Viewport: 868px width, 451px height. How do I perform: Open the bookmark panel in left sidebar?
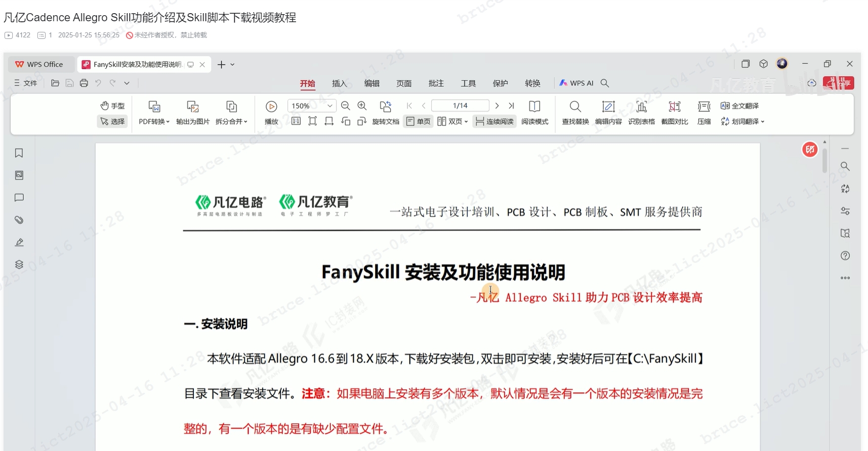pos(19,153)
